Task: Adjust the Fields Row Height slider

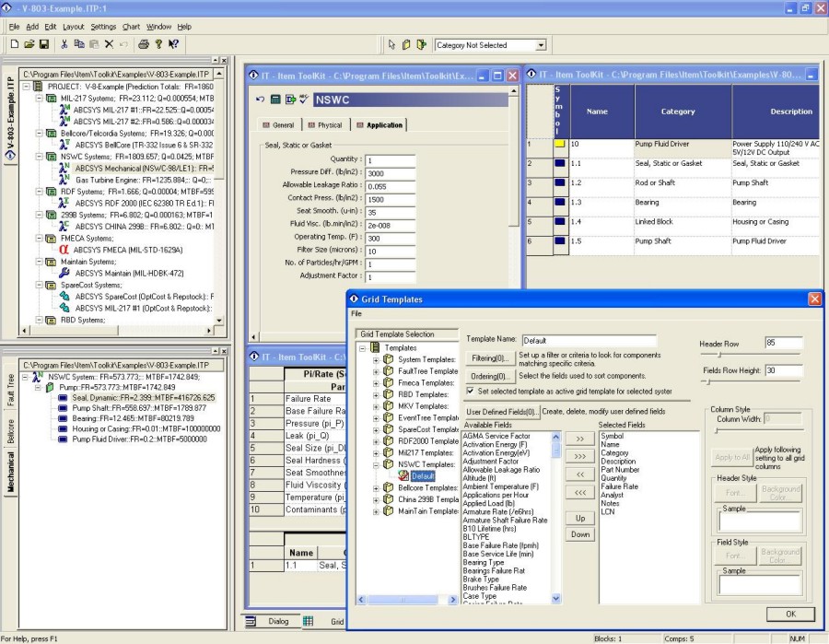Action: [x=708, y=381]
